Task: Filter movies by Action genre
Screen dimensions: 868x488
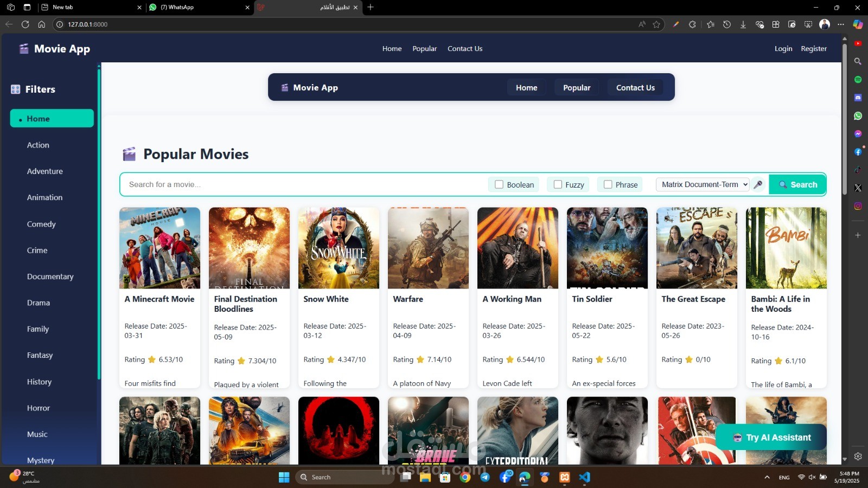Action: [38, 145]
